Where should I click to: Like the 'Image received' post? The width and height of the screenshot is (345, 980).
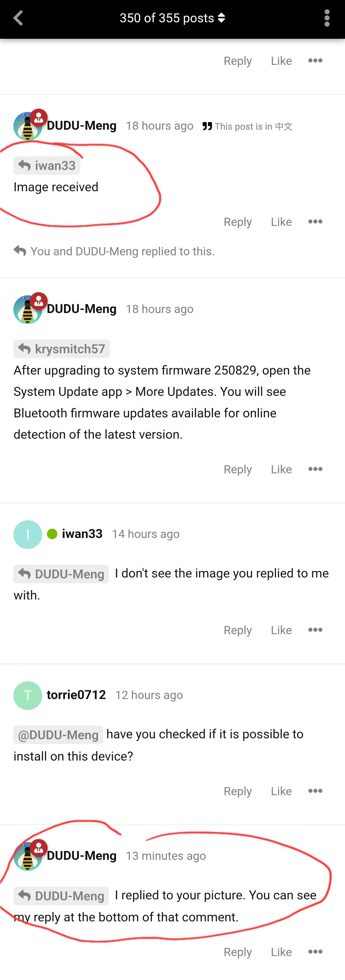[282, 222]
